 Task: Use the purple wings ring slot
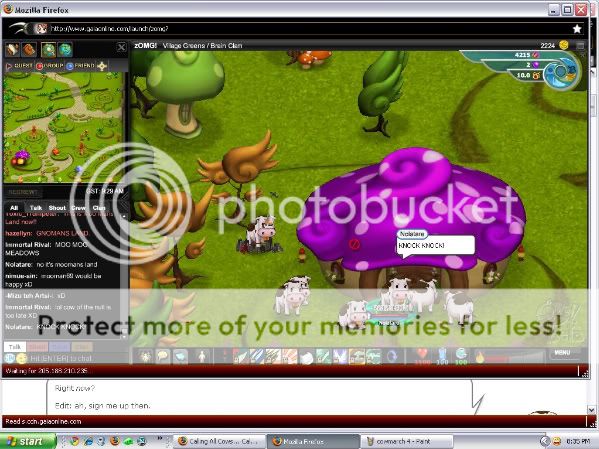coord(340,357)
